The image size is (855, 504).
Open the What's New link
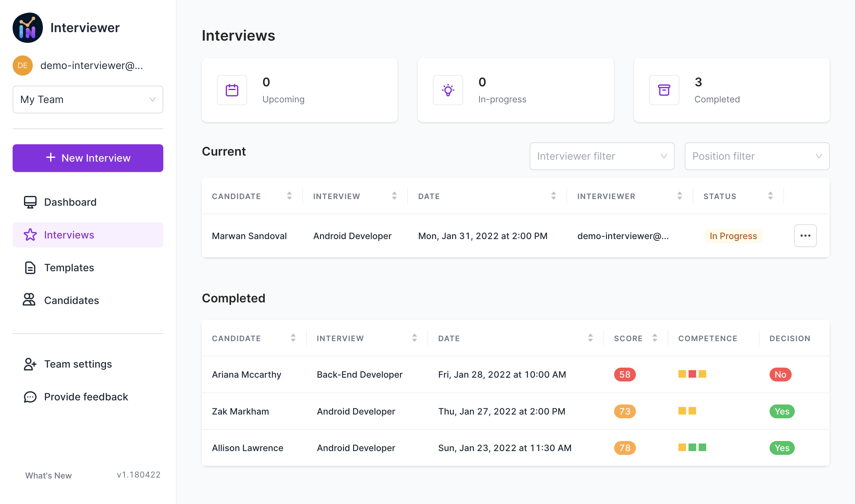48,475
